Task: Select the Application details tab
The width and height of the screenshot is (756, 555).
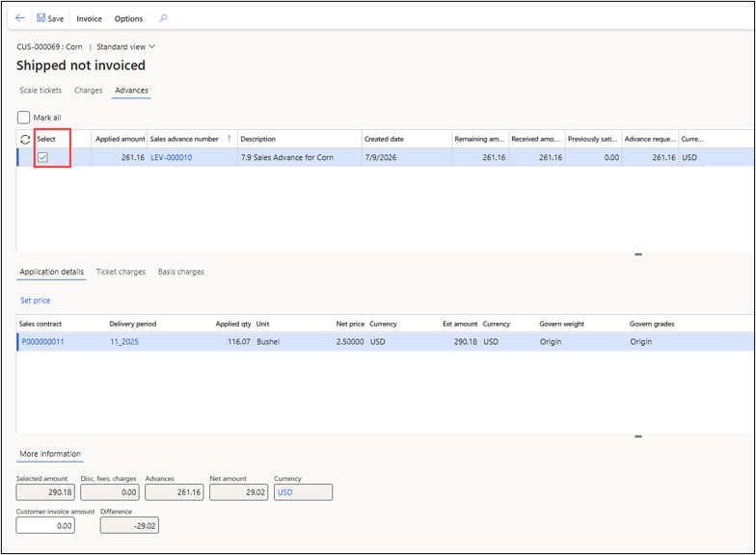Action: pyautogui.click(x=52, y=272)
